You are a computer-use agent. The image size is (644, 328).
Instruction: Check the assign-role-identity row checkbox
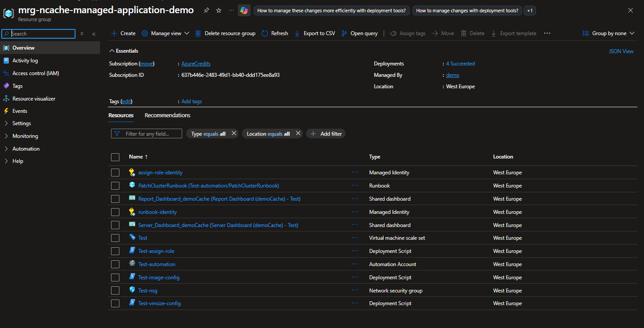[115, 173]
